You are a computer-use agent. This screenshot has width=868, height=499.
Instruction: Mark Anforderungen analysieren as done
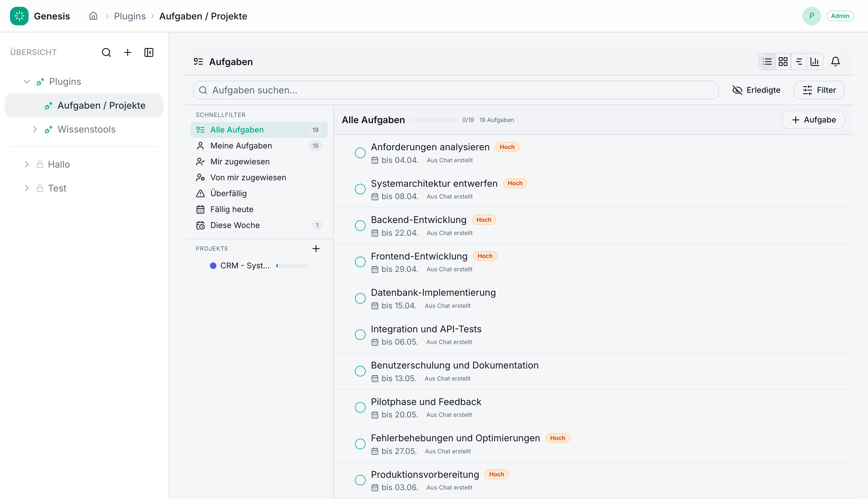[x=360, y=153]
